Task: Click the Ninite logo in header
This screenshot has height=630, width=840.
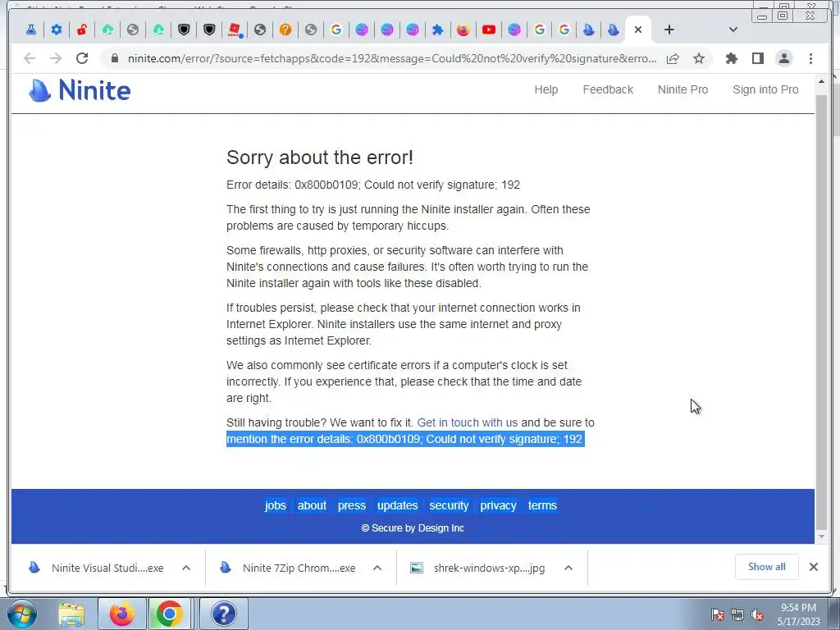Action: [80, 90]
